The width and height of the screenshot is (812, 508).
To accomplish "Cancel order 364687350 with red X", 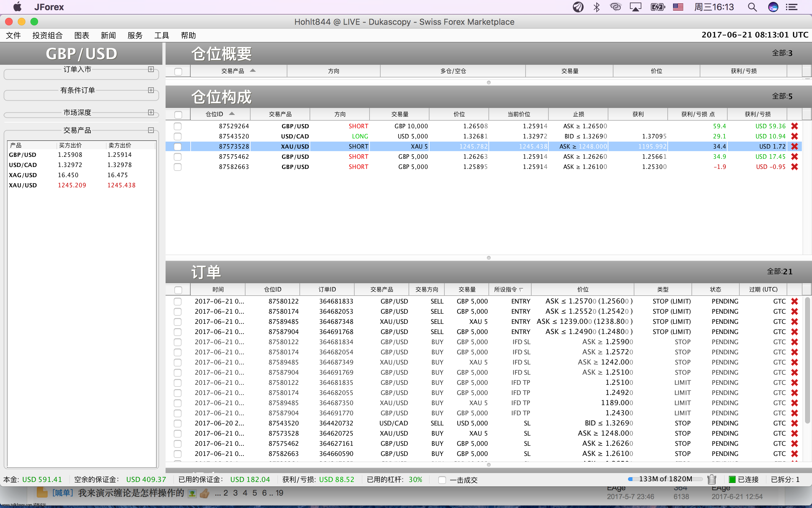I will click(794, 403).
